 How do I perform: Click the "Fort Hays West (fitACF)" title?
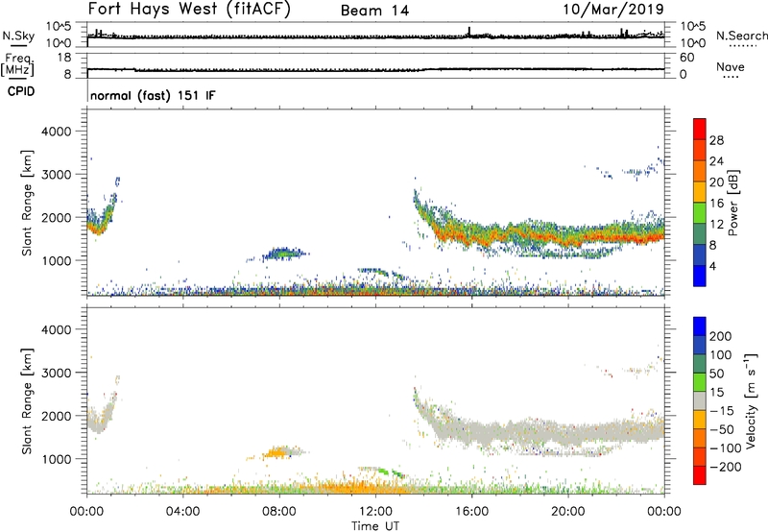pyautogui.click(x=189, y=9)
